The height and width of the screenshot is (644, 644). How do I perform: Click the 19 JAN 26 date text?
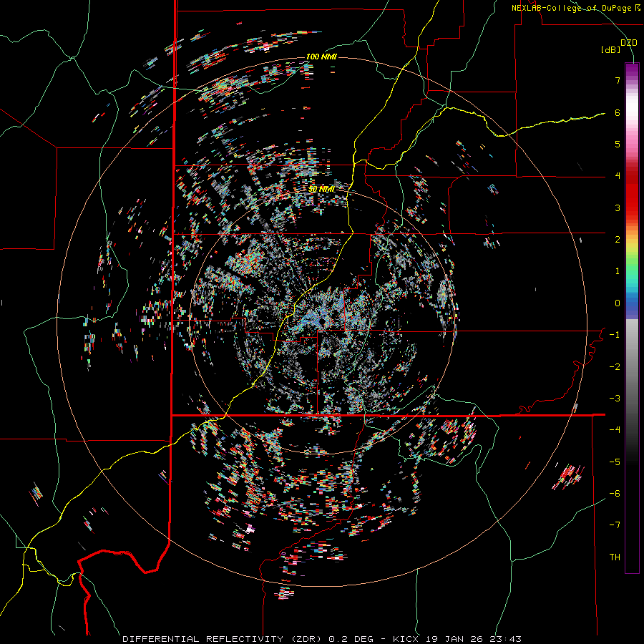click(x=453, y=639)
